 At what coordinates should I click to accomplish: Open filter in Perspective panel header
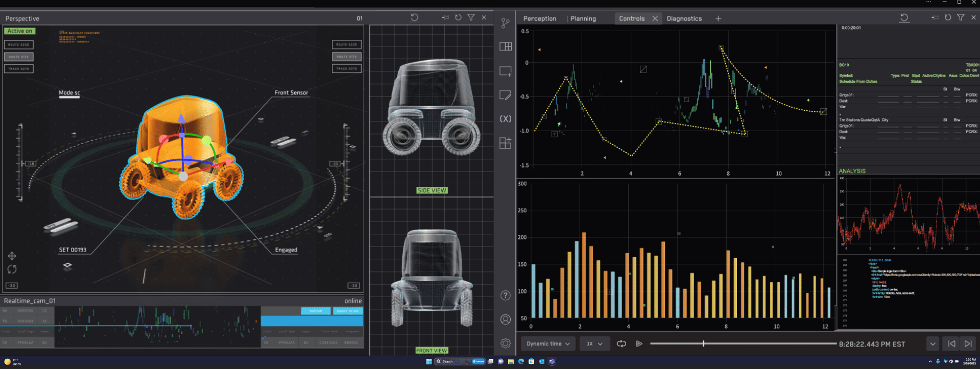471,17
